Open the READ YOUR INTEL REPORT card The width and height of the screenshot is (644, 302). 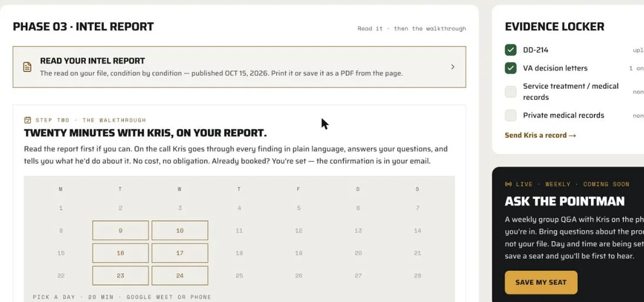coord(239,67)
